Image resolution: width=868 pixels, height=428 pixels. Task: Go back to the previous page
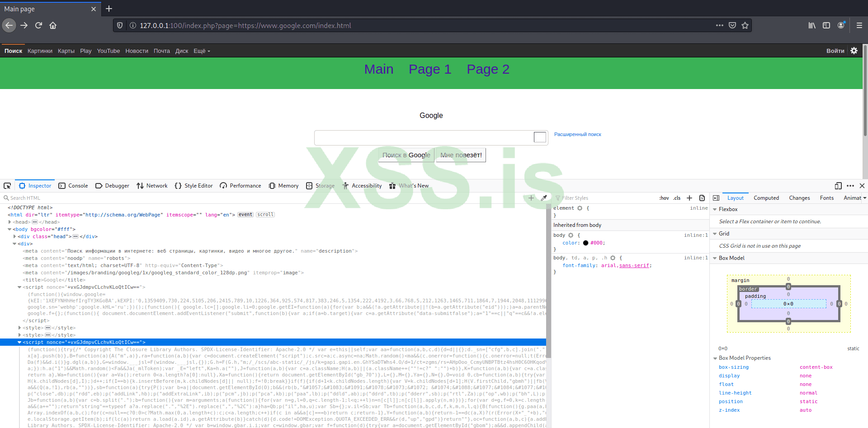coord(9,25)
